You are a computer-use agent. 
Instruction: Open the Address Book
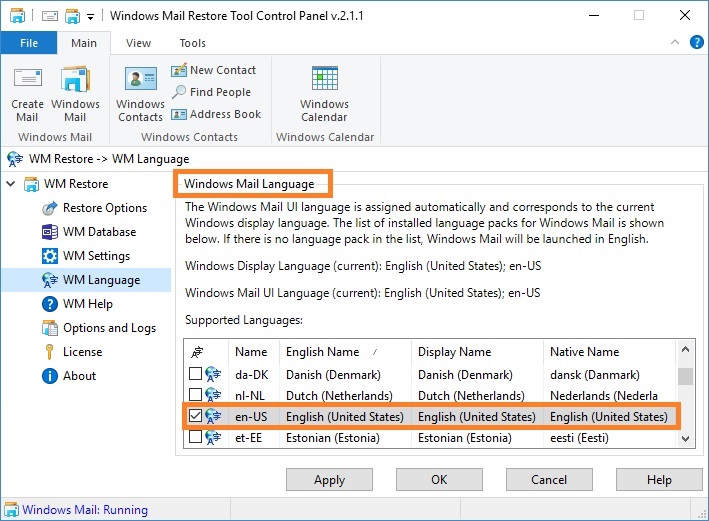coord(216,114)
